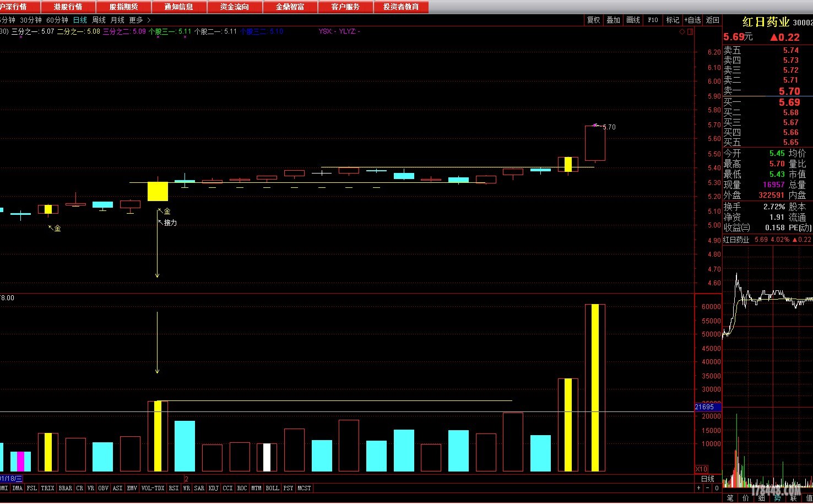Screen dimensions: 813x504
Task: Select the ROC indicator tab
Action: (x=242, y=488)
